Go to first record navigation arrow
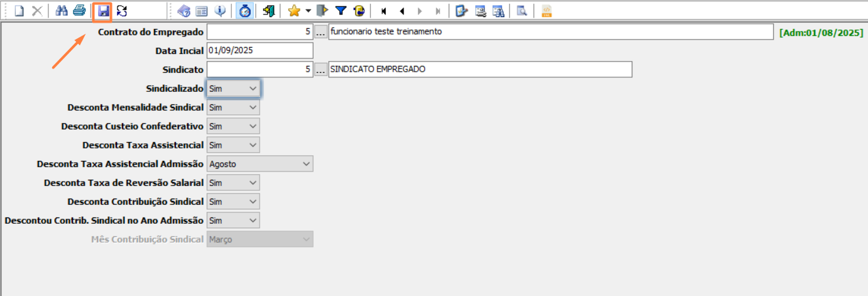 383,11
